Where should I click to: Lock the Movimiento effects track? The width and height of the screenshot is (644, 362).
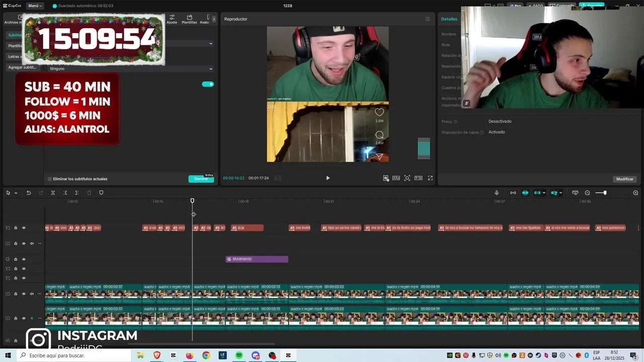pos(16,259)
